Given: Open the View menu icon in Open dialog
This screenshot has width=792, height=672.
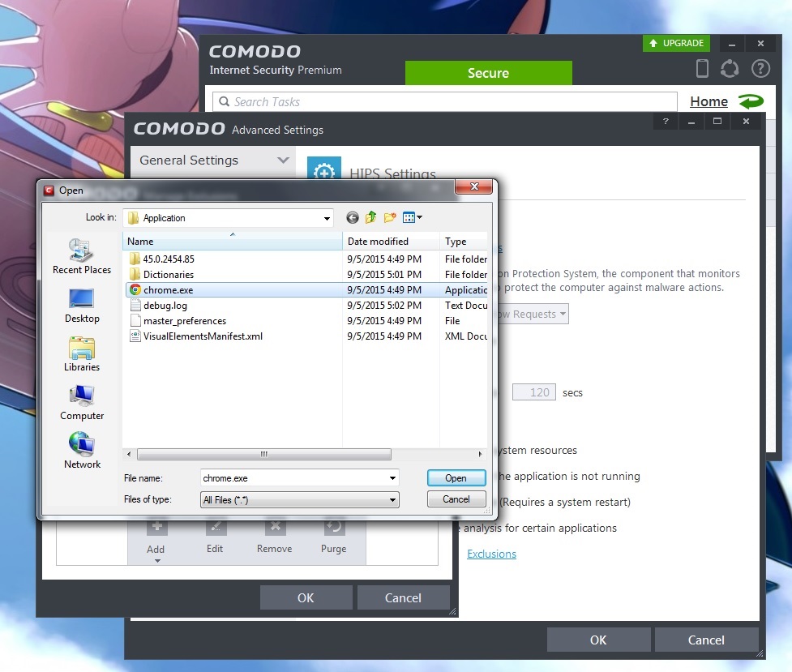Looking at the screenshot, I should (412, 218).
